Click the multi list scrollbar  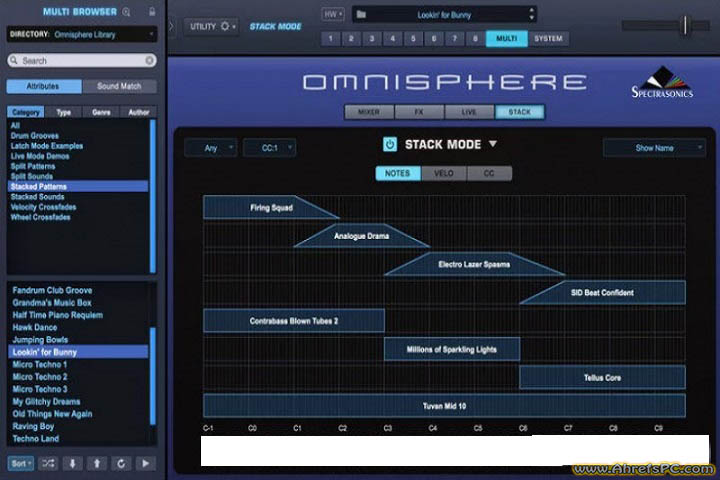point(153,376)
